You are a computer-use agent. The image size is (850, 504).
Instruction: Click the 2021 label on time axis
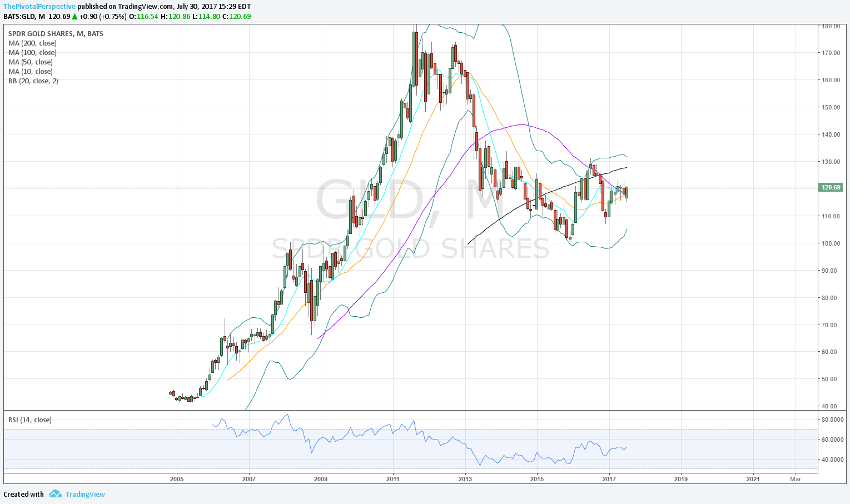(x=753, y=478)
